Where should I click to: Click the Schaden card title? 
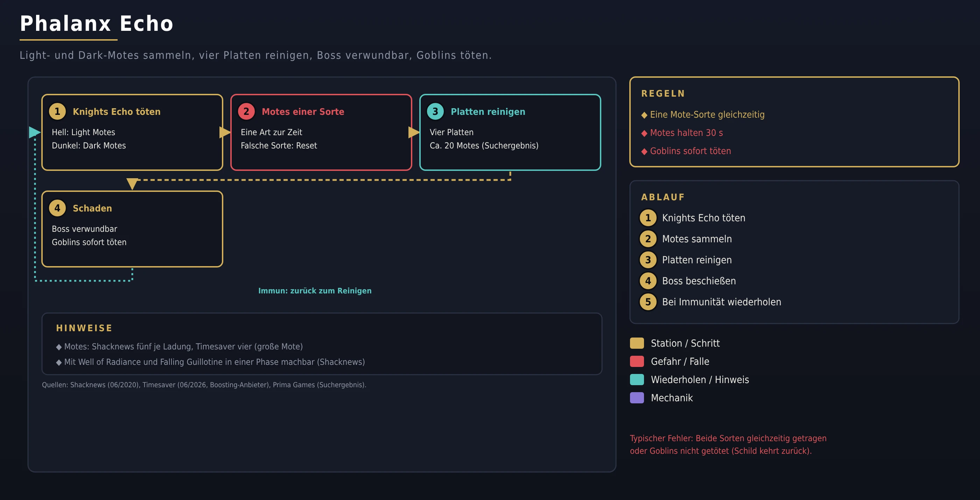[x=92, y=208]
